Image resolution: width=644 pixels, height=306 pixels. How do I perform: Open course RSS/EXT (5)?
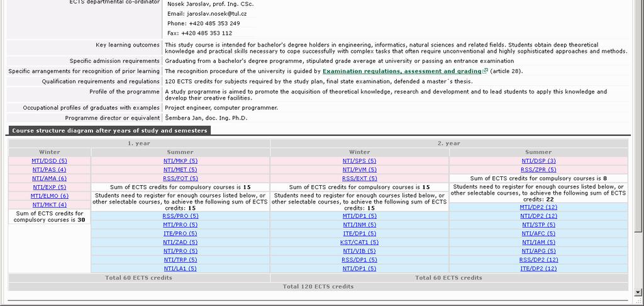359,179
